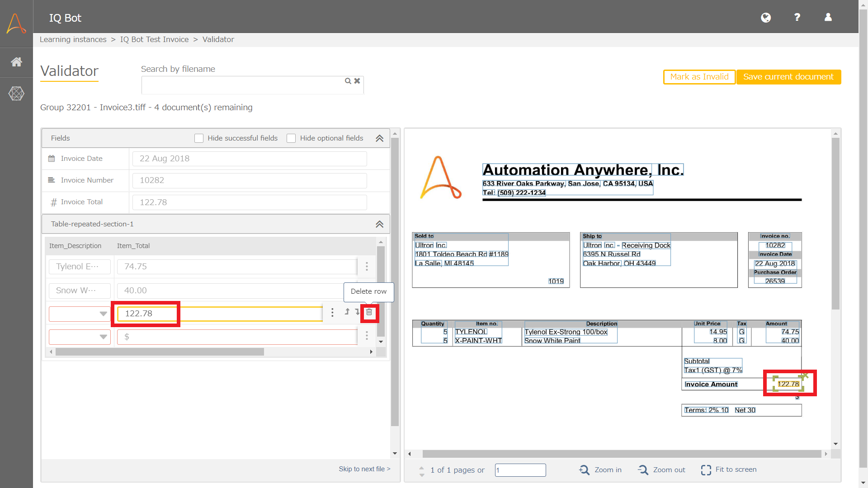
Task: Click Save current document button
Action: tap(788, 77)
